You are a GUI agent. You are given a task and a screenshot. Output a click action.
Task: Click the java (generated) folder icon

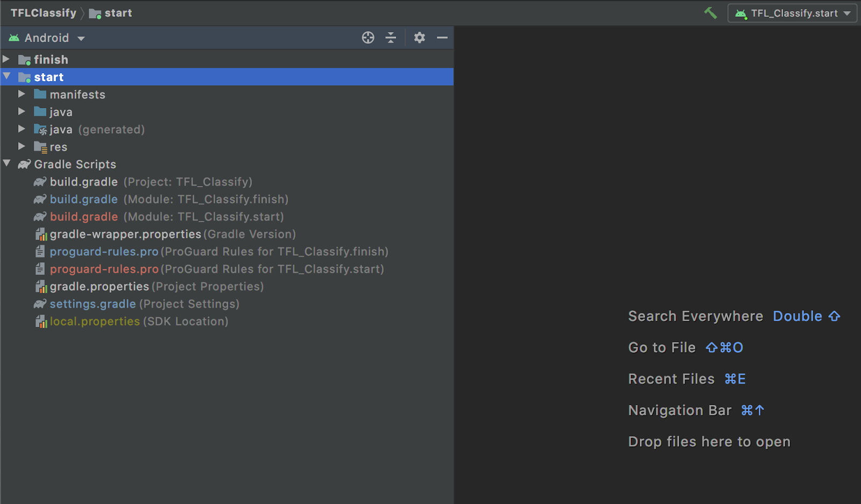click(40, 130)
